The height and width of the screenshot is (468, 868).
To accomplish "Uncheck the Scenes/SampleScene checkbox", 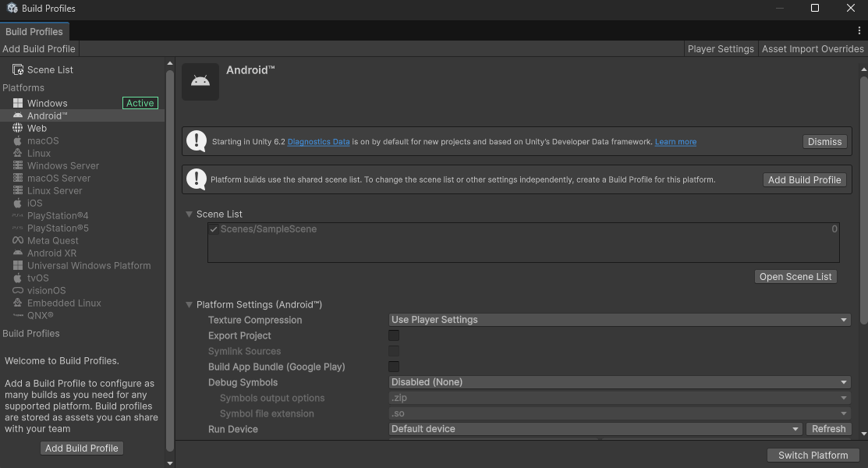I will pyautogui.click(x=214, y=229).
